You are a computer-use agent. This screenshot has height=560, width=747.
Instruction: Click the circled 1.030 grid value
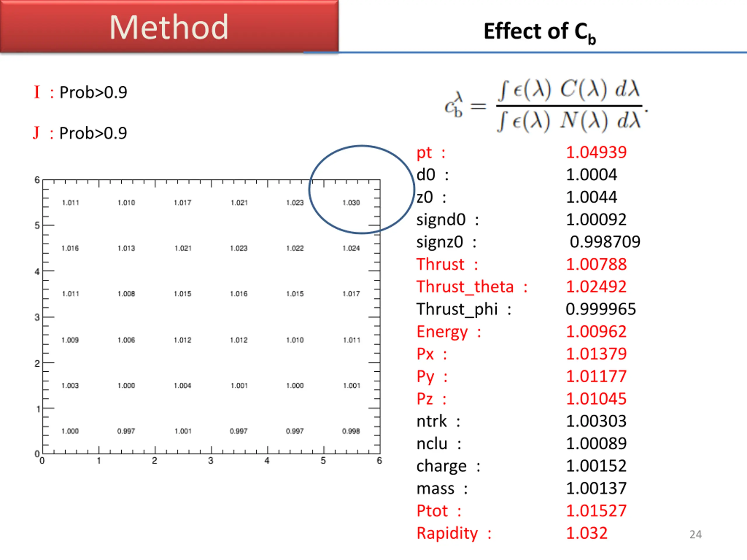[351, 202]
